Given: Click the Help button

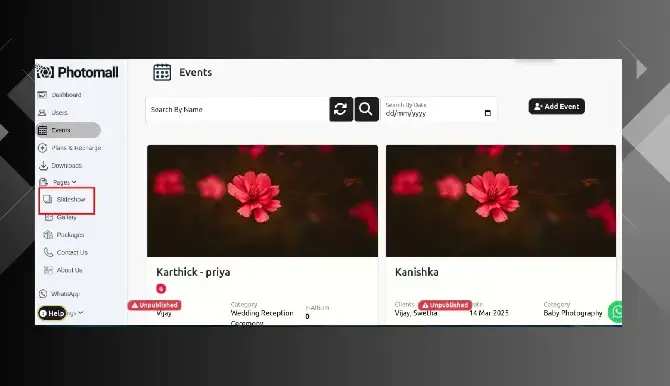Looking at the screenshot, I should point(52,313).
